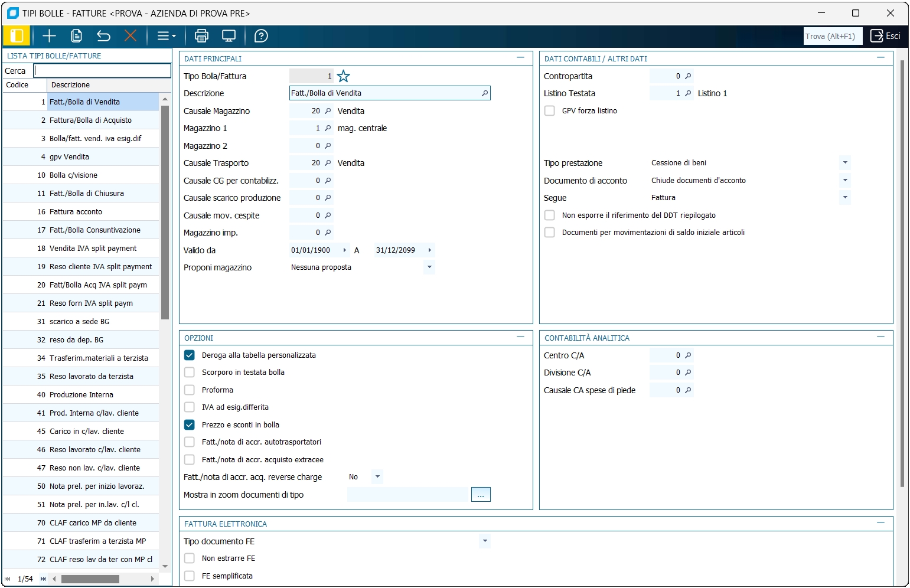Click into the Cerca search field
The height and width of the screenshot is (588, 910).
click(102, 71)
